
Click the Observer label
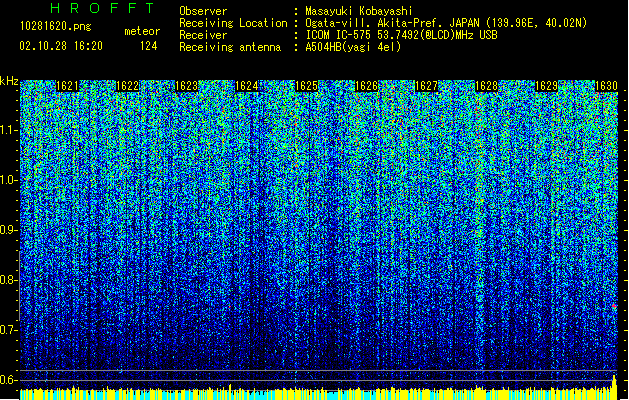pos(203,11)
